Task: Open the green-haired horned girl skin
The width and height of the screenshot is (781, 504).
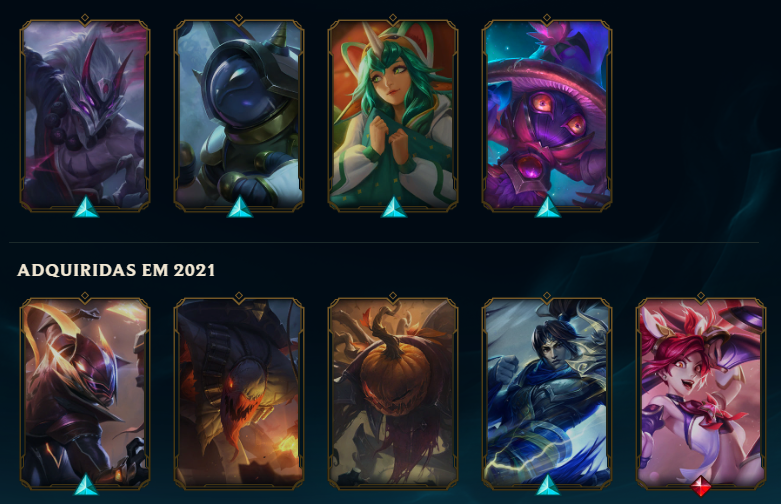Action: pos(392,116)
